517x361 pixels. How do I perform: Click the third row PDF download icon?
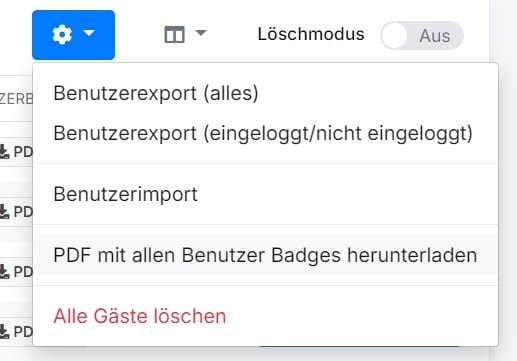[4, 272]
